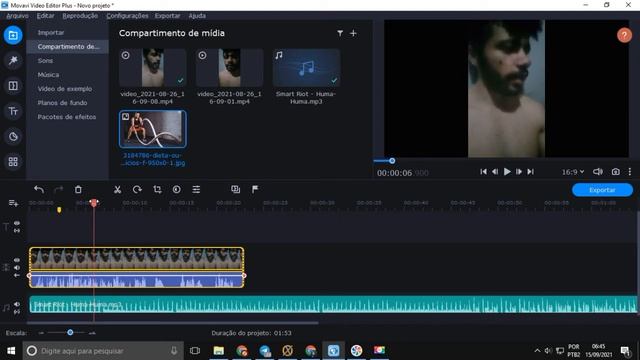Rotate the selected clip
This screenshot has width=640, height=360.
(137, 189)
